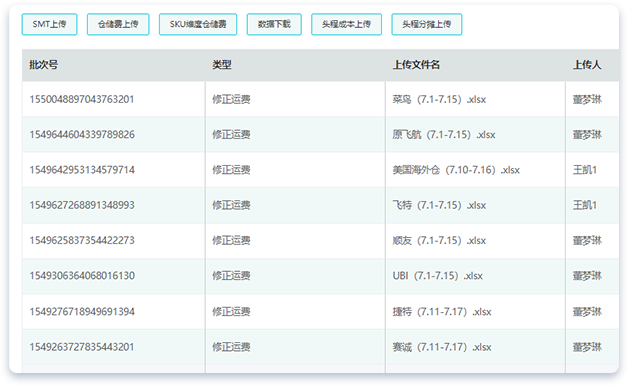Click uploader 王凯1 in the 飞特 row
Viewport: 628px width, 386px height.
point(585,205)
